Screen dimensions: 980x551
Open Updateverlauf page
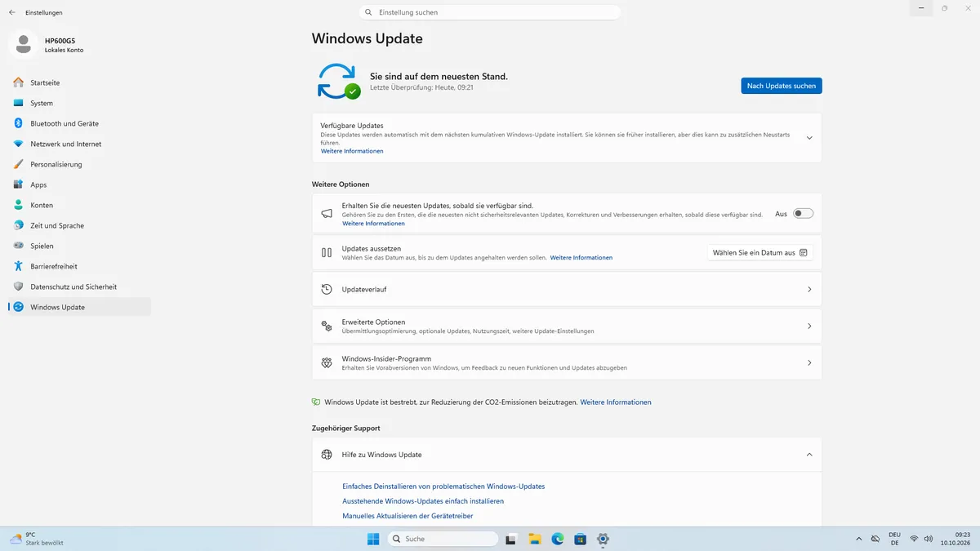coord(567,289)
